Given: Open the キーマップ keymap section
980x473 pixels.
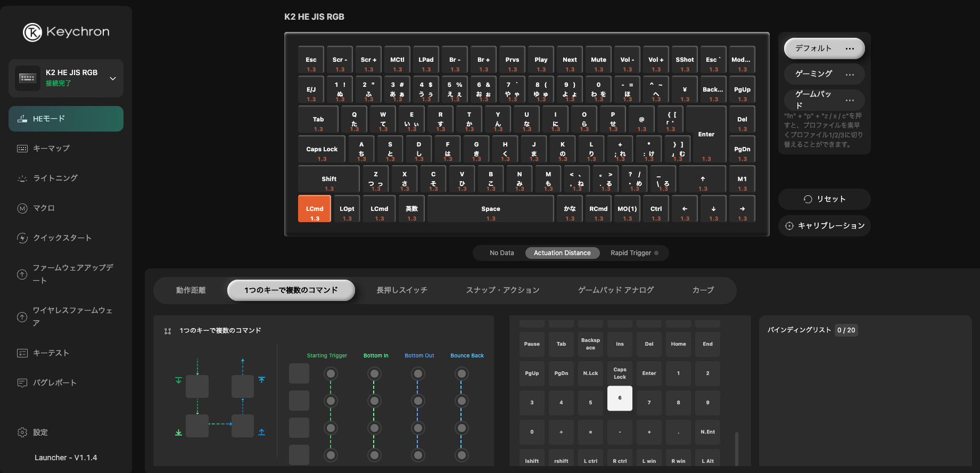Looking at the screenshot, I should [51, 149].
